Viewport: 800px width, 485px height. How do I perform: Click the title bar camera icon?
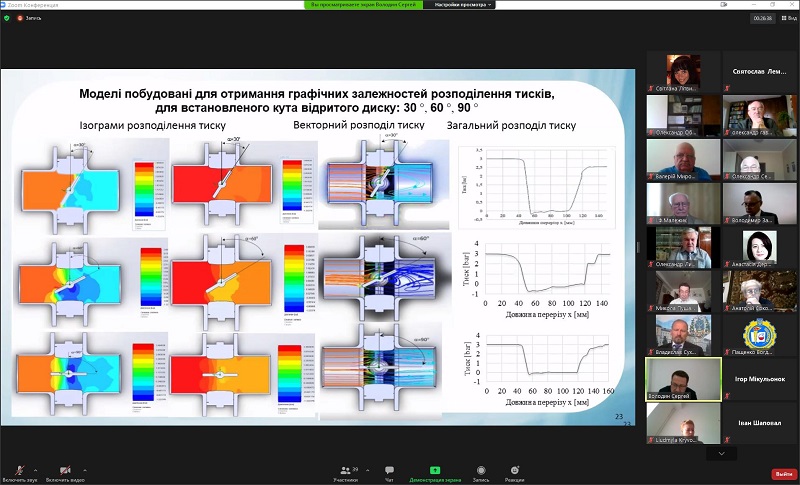[723, 5]
